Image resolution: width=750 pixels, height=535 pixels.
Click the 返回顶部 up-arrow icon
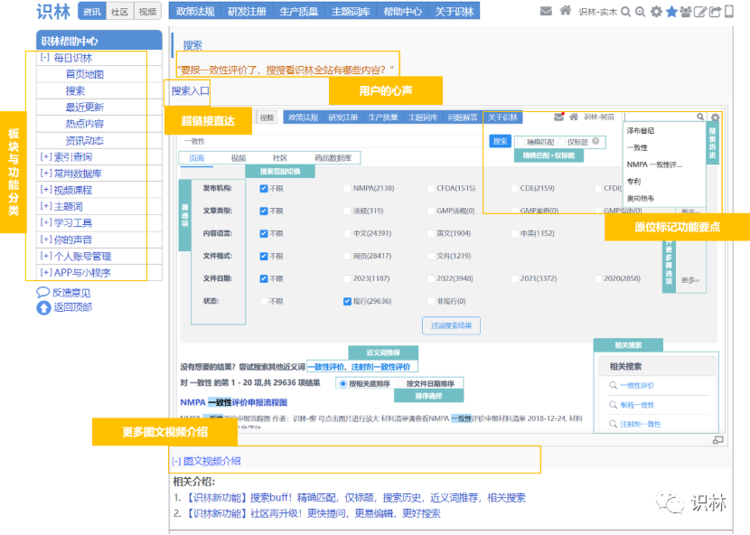pyautogui.click(x=44, y=308)
